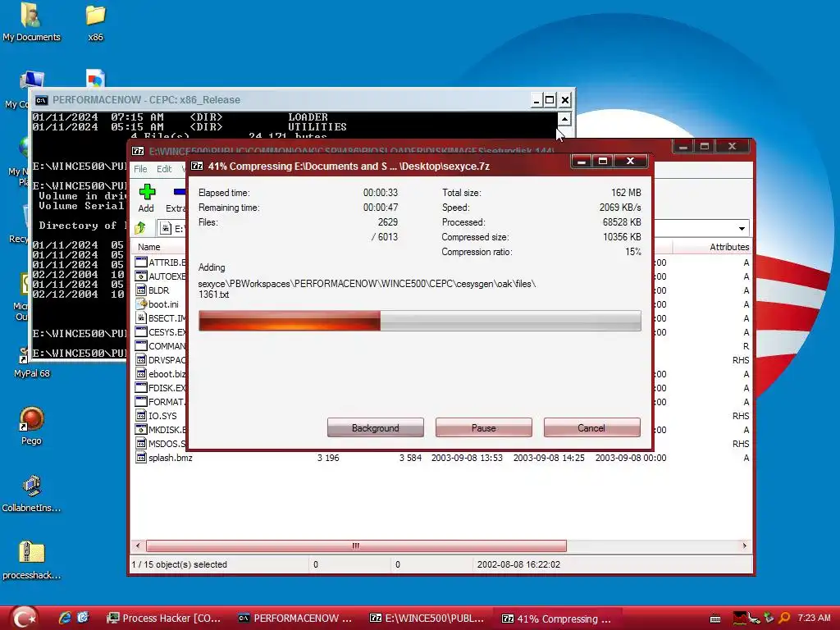Click the status bar date 2002-08-08 16:22:02
The width and height of the screenshot is (840, 630).
point(518,564)
